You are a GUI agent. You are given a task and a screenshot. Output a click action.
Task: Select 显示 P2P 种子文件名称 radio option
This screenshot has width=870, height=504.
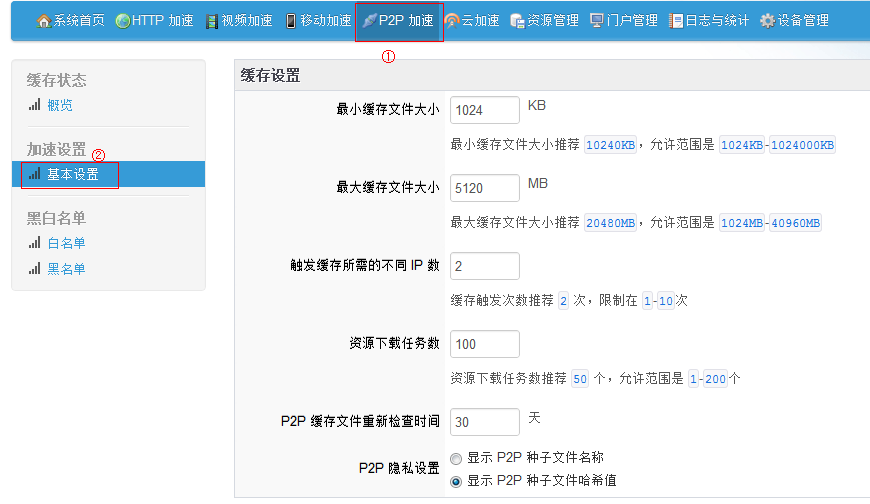tap(456, 458)
